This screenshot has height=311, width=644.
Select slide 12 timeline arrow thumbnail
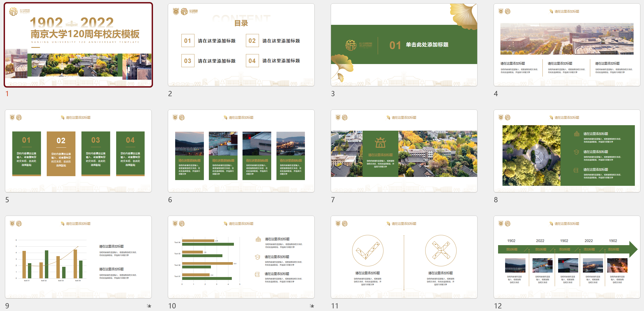[567, 257]
